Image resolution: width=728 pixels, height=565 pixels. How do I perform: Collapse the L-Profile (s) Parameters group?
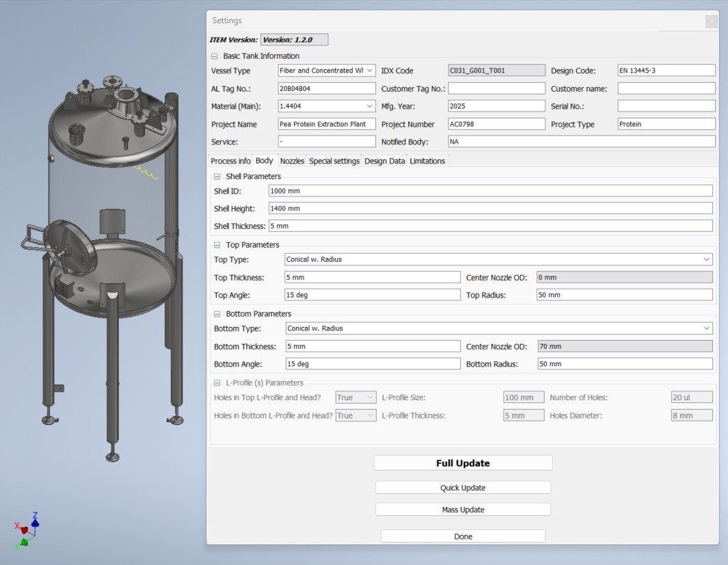[x=217, y=383]
